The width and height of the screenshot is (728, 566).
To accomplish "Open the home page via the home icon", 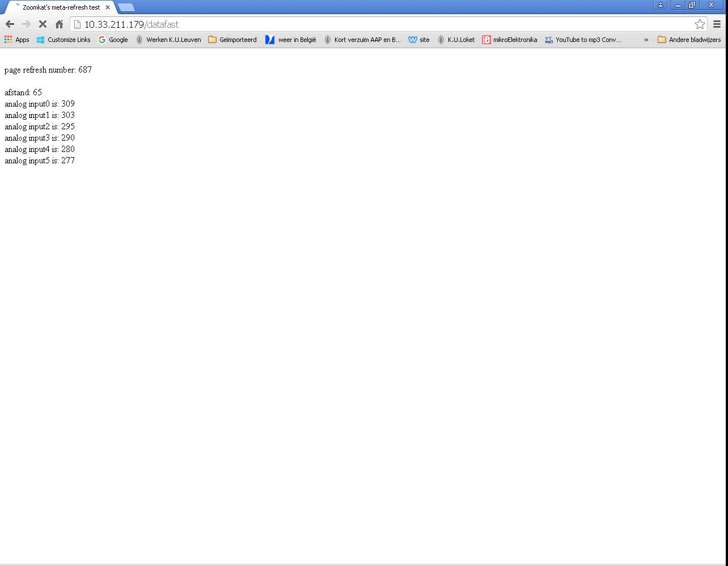I will 59,24.
